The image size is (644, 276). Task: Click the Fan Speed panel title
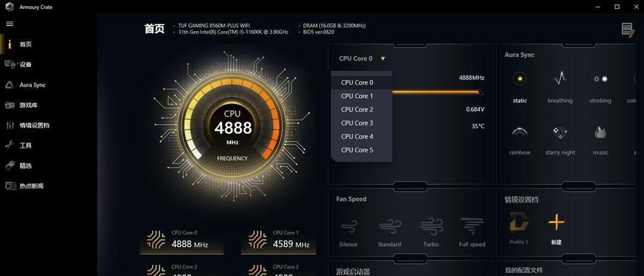coord(351,199)
